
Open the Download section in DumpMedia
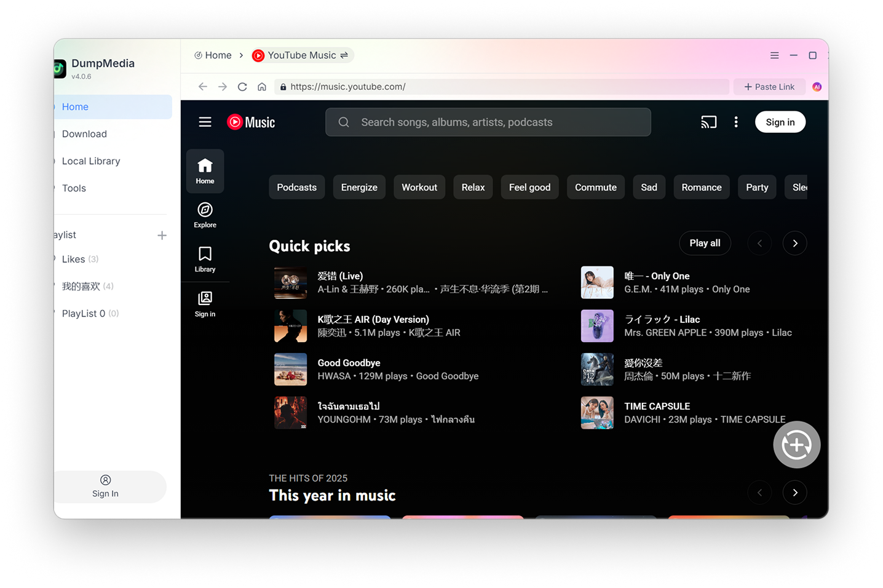point(84,133)
